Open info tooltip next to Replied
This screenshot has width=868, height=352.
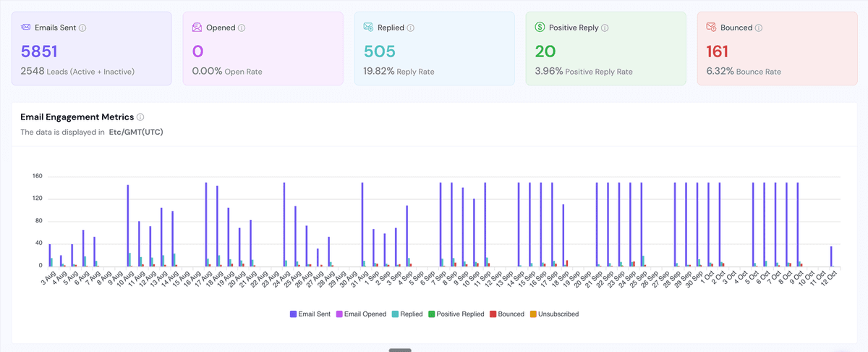click(x=410, y=28)
